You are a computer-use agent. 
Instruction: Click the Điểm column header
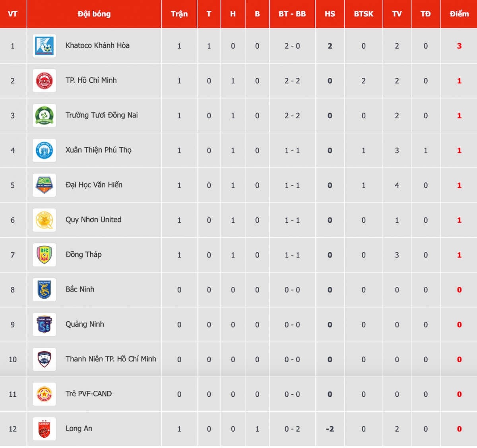pos(459,14)
